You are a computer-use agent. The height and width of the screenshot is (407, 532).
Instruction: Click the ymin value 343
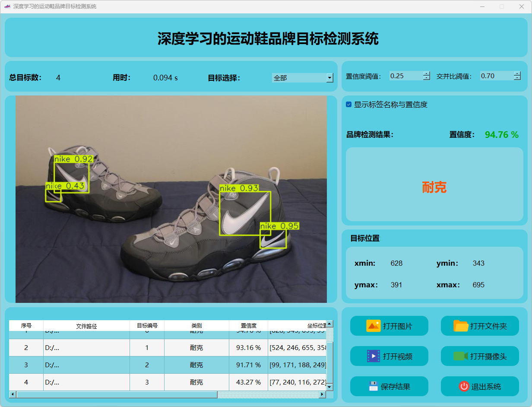(x=478, y=263)
